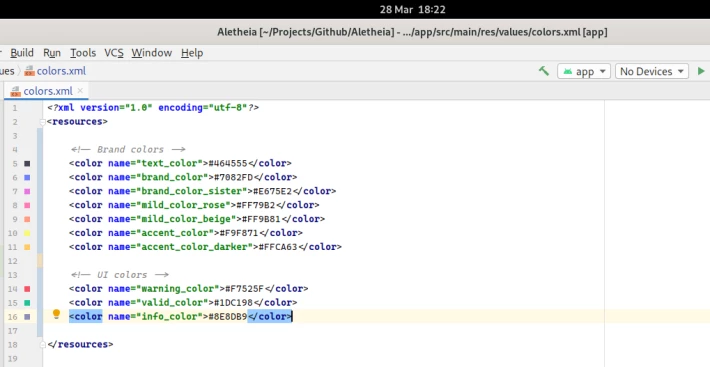Viewport: 710px width, 367px height.
Task: Open the No Devices selector dropdown
Action: click(x=652, y=71)
